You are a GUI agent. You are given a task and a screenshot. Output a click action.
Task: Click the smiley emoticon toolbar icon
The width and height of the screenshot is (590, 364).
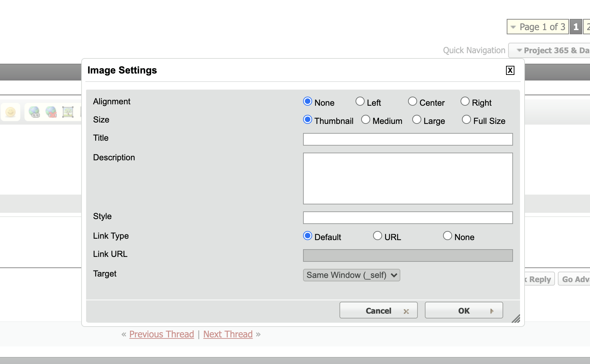(x=10, y=112)
